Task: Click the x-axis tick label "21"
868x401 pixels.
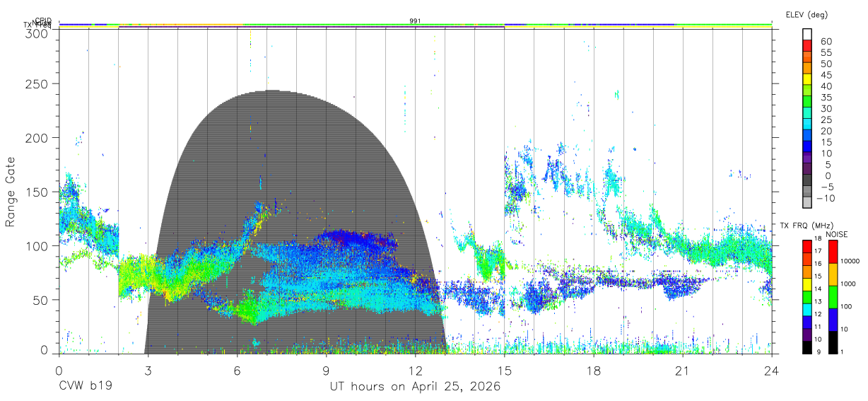Action: (683, 370)
